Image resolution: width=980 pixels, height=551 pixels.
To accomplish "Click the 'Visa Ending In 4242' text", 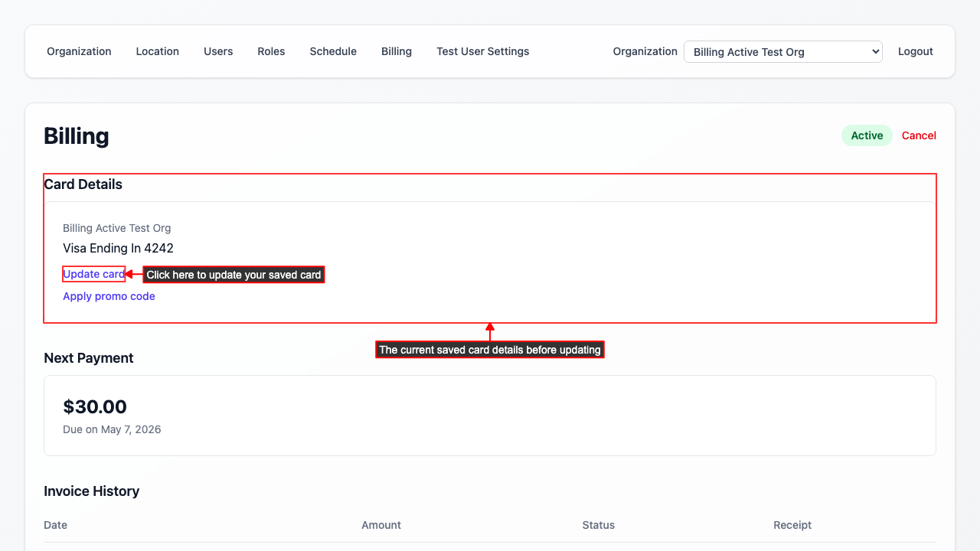I will point(118,248).
